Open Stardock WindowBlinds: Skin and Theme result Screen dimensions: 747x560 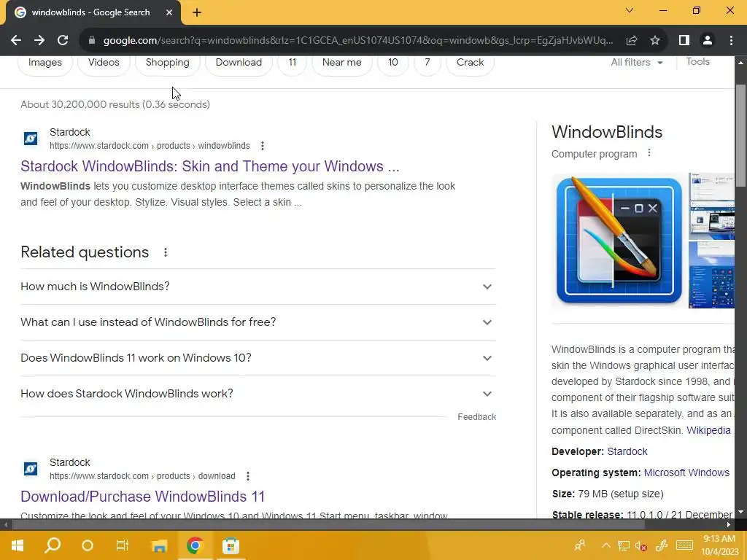click(x=209, y=166)
